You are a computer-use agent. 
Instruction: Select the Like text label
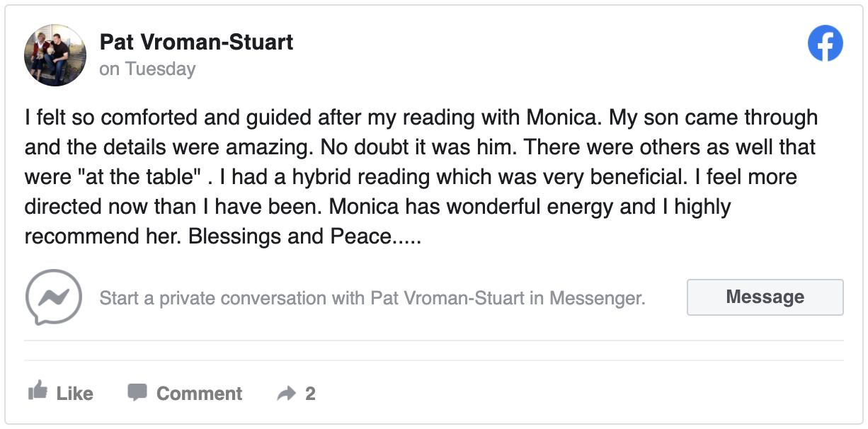(x=74, y=394)
